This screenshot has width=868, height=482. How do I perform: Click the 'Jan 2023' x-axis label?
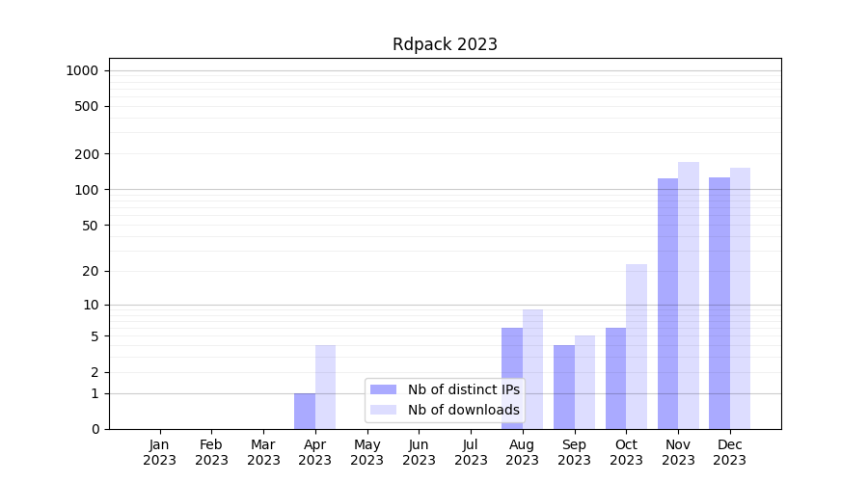pos(159,452)
